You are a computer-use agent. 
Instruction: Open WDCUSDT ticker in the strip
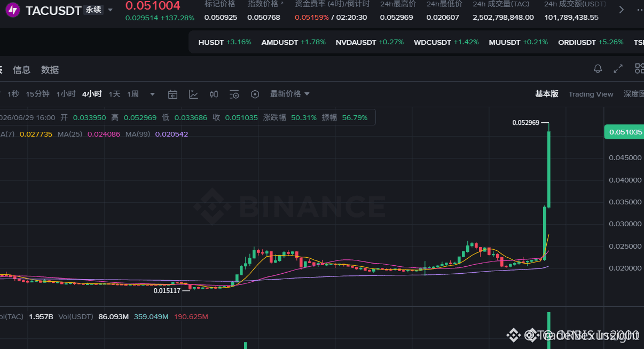tap(446, 42)
